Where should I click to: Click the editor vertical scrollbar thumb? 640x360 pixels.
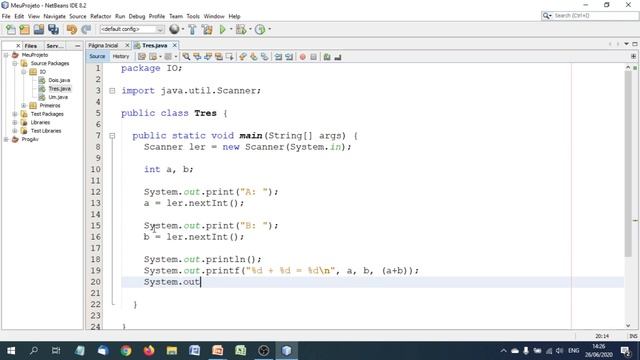[628, 163]
